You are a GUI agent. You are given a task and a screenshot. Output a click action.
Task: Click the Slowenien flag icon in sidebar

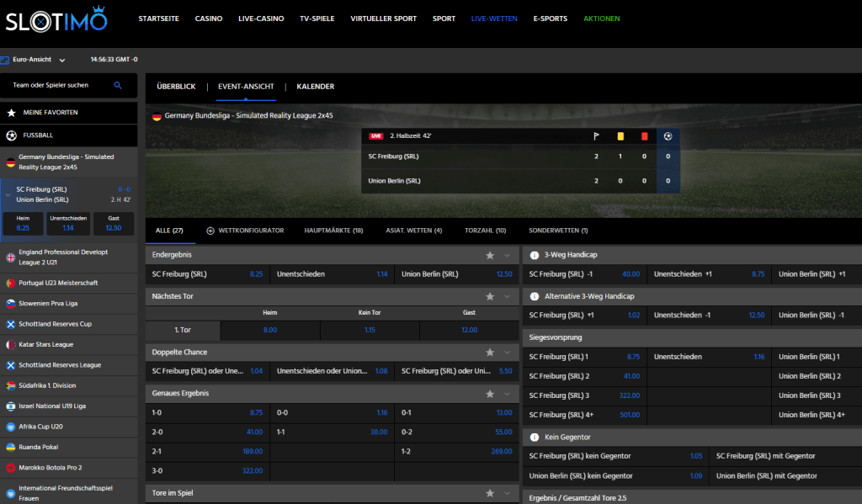coord(10,304)
